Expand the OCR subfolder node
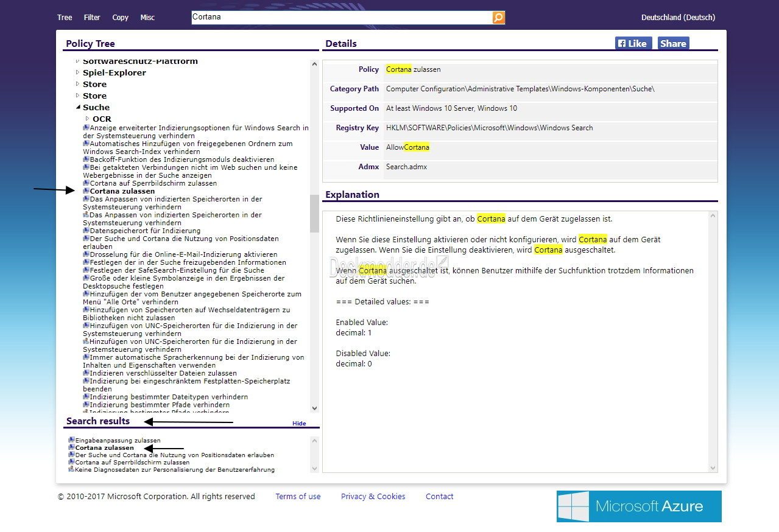Image resolution: width=779 pixels, height=532 pixels. 87,119
